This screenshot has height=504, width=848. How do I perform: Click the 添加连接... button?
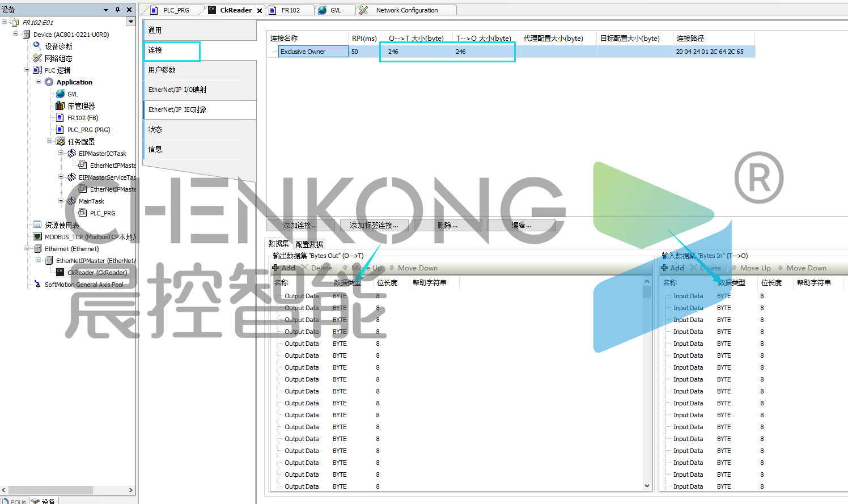(x=300, y=225)
